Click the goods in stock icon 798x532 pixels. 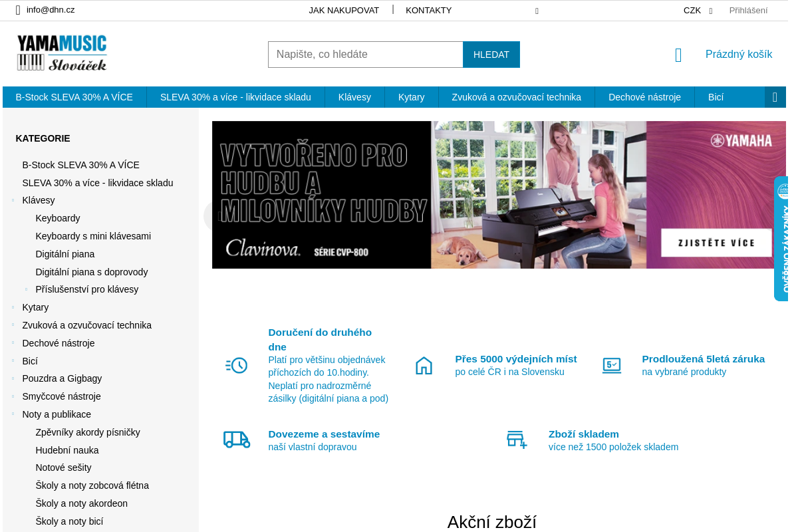click(x=517, y=440)
